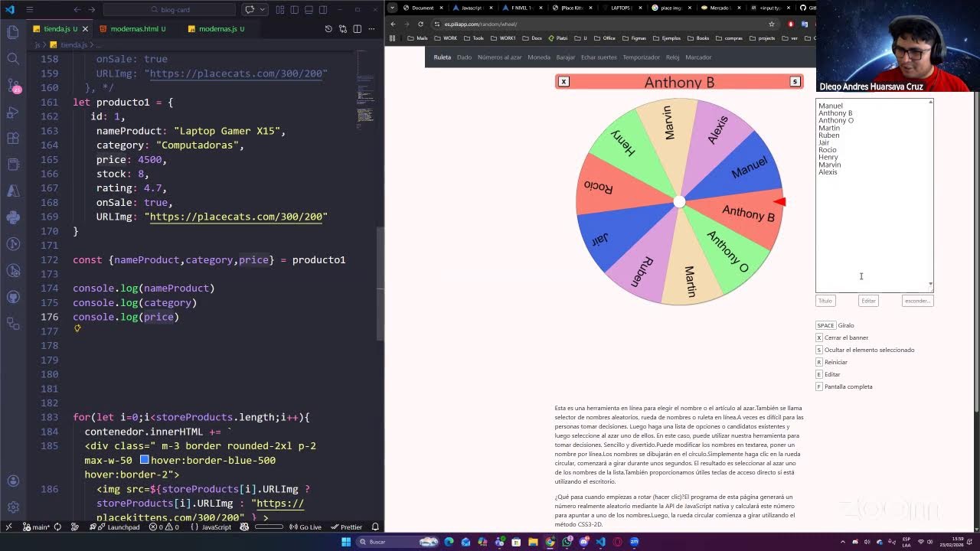Click the lightbulb code action icon

tap(77, 328)
